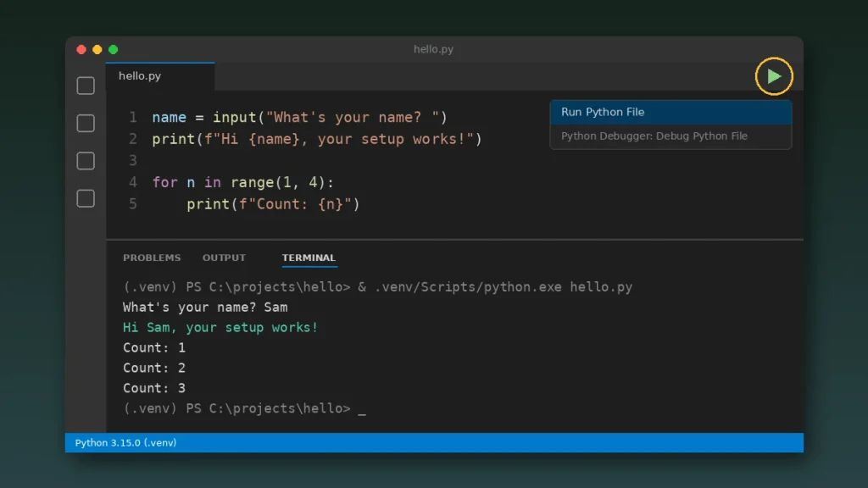The image size is (868, 488).
Task: Click the green Run play button
Action: (x=774, y=76)
